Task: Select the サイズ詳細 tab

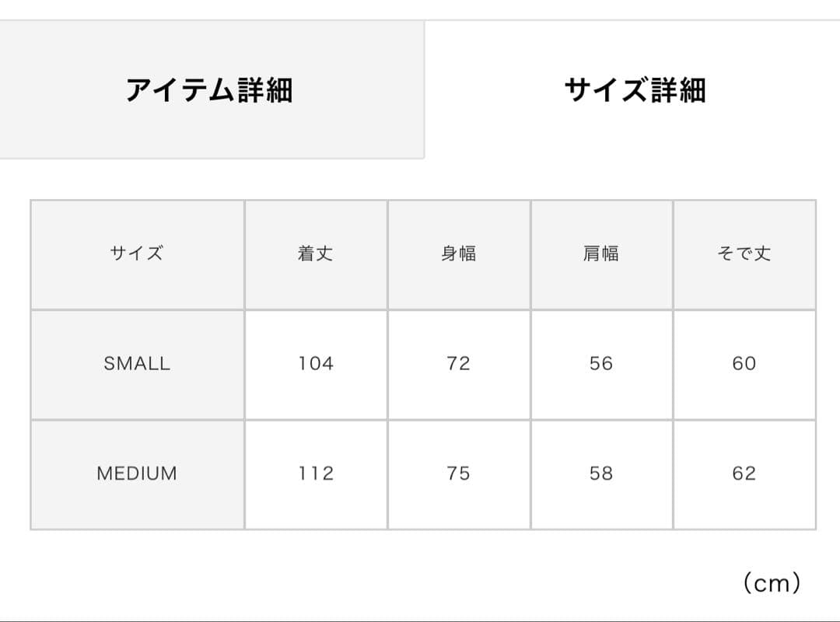Action: (635, 90)
